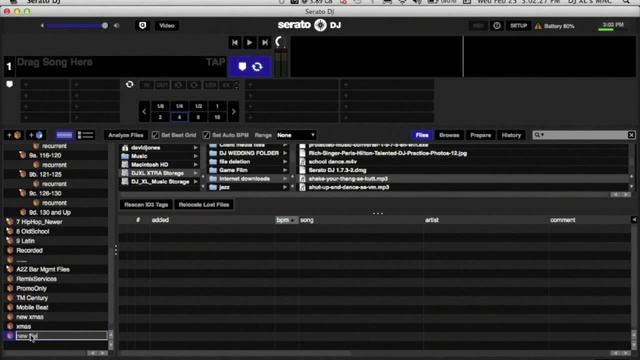The height and width of the screenshot is (360, 640).
Task: Skip to next track
Action: (x=264, y=42)
